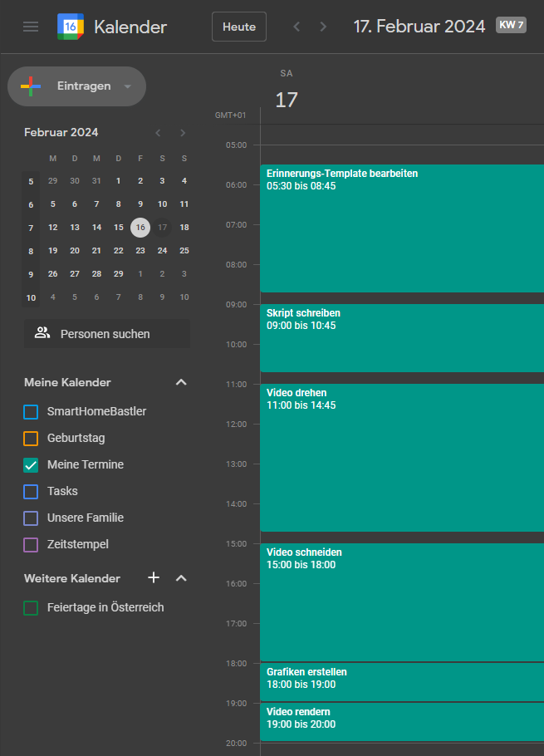
Task: Open the Video rendern event
Action: pos(402,722)
